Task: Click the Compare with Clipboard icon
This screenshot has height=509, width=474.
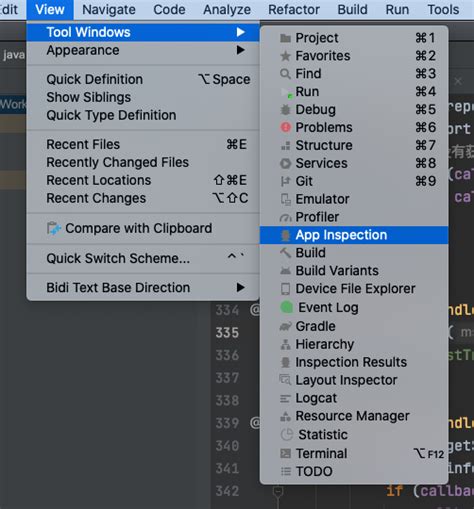Action: [54, 228]
